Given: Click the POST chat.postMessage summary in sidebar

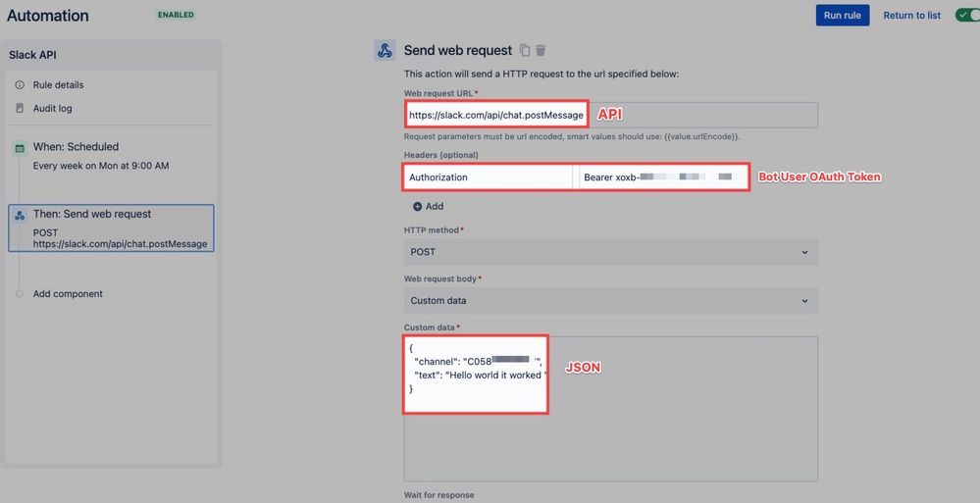Looking at the screenshot, I should (120, 238).
